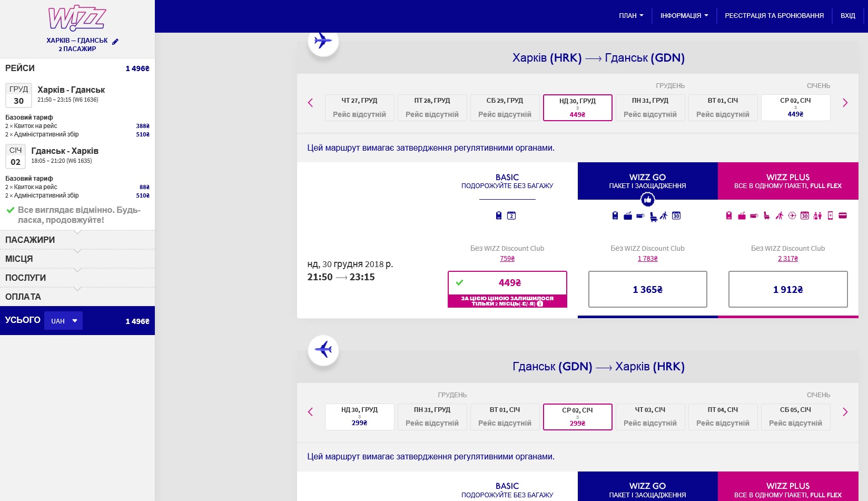Open the UAH currency dropdown

pyautogui.click(x=63, y=321)
